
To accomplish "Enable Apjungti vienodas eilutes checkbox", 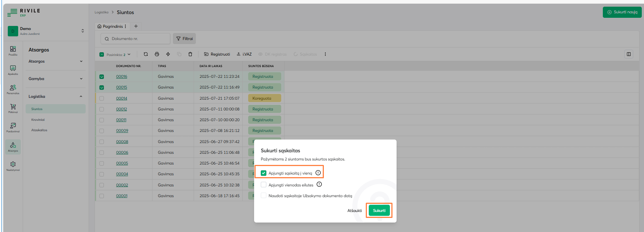I will [x=264, y=185].
